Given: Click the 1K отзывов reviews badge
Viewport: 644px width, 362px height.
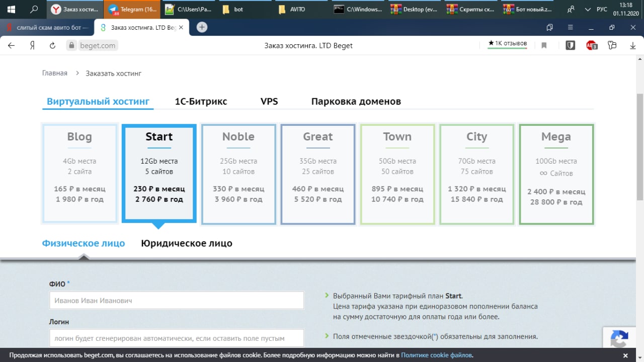Looking at the screenshot, I should [508, 44].
